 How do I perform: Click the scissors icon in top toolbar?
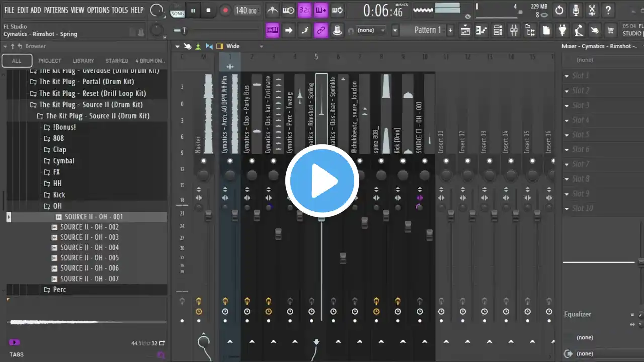point(592,10)
